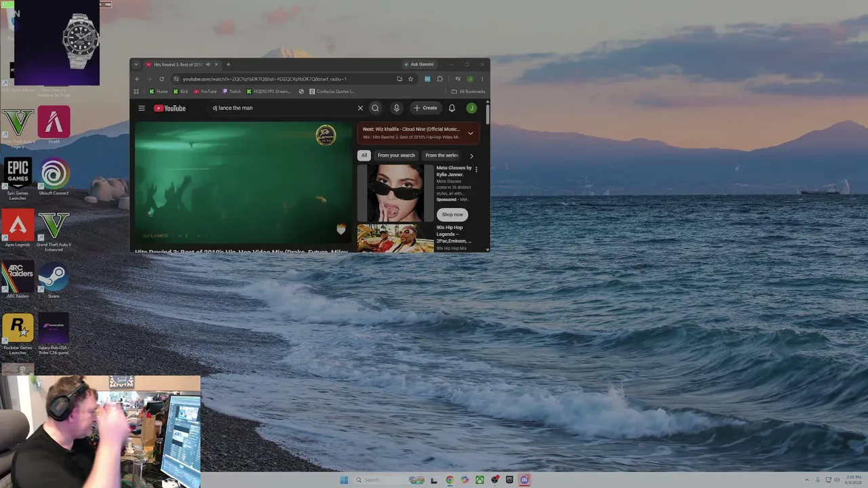Image resolution: width=868 pixels, height=488 pixels.
Task: Launch Rockstar Games Launcher shortcut
Action: 18,333
